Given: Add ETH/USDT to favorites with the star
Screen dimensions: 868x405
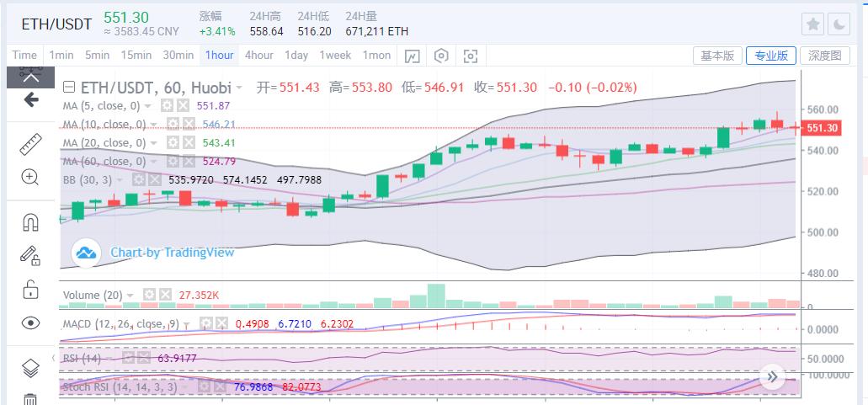Looking at the screenshot, I should pyautogui.click(x=813, y=24).
